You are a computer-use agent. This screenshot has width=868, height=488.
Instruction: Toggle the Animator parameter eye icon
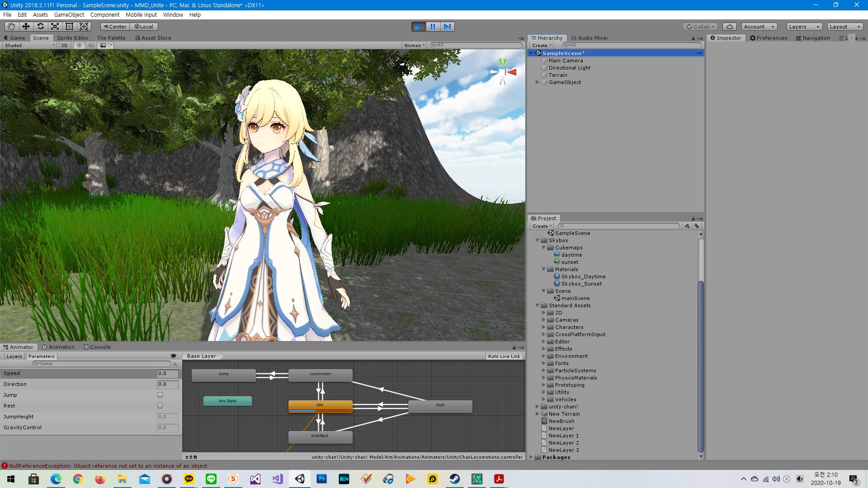click(x=173, y=356)
